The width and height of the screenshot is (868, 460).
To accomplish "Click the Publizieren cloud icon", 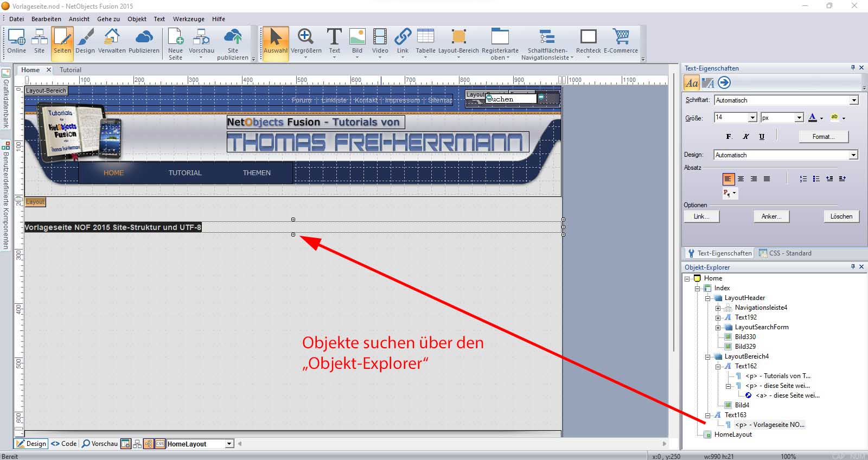I will [144, 42].
